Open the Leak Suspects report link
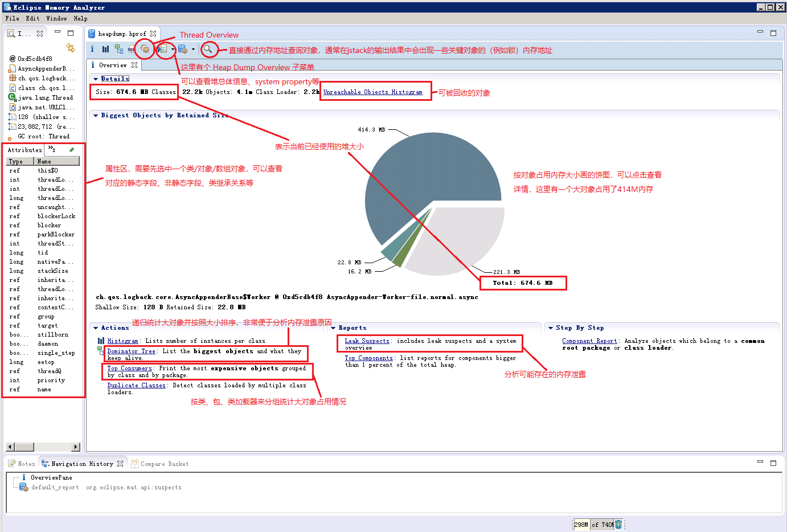The width and height of the screenshot is (787, 532). [367, 341]
